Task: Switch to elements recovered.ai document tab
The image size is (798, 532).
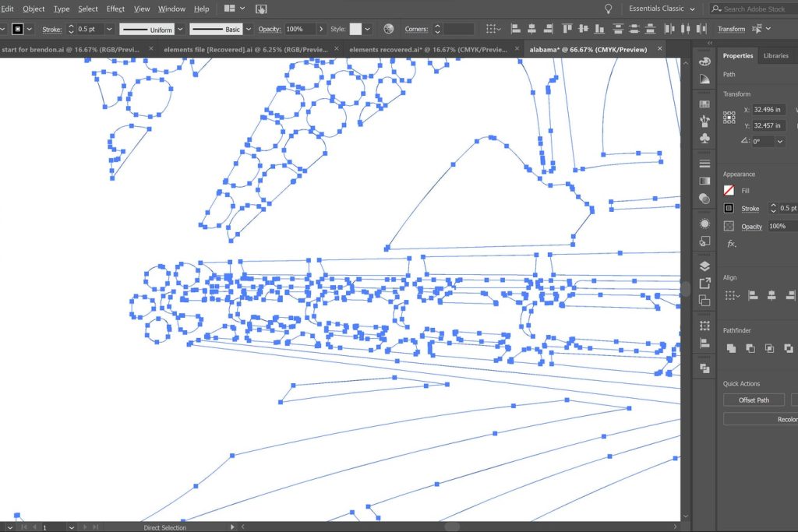Action: pos(428,49)
